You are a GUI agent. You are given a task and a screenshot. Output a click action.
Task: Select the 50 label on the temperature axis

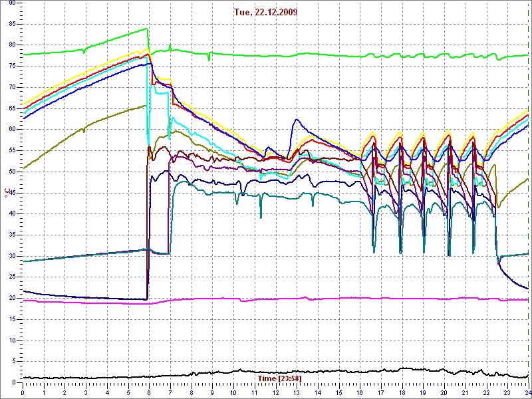pyautogui.click(x=12, y=172)
